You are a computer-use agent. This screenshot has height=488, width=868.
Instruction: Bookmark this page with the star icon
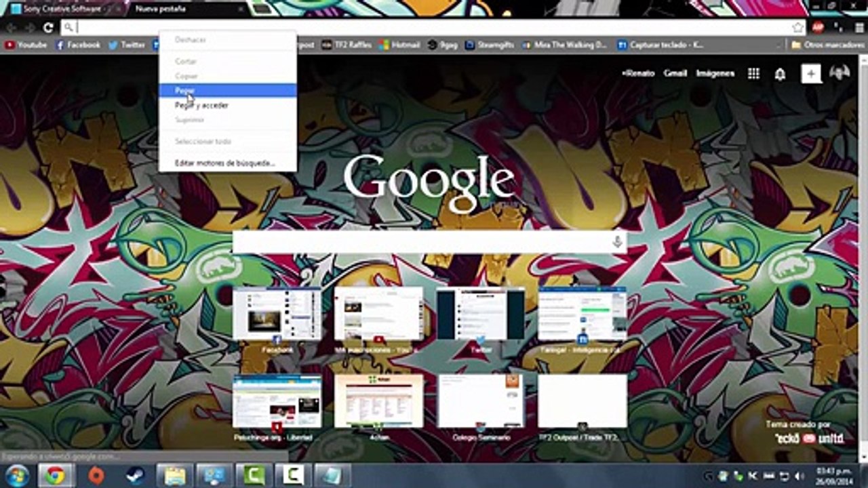(x=798, y=27)
